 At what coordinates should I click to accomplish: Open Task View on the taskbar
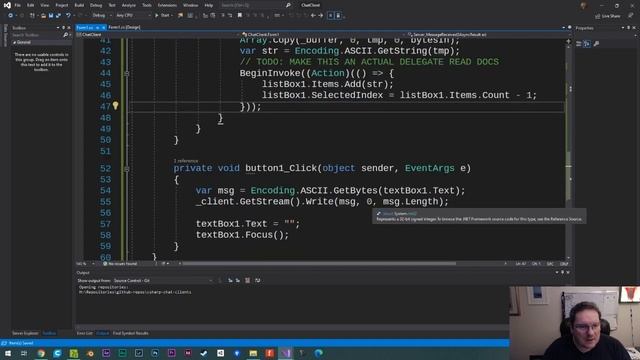click(x=24, y=353)
